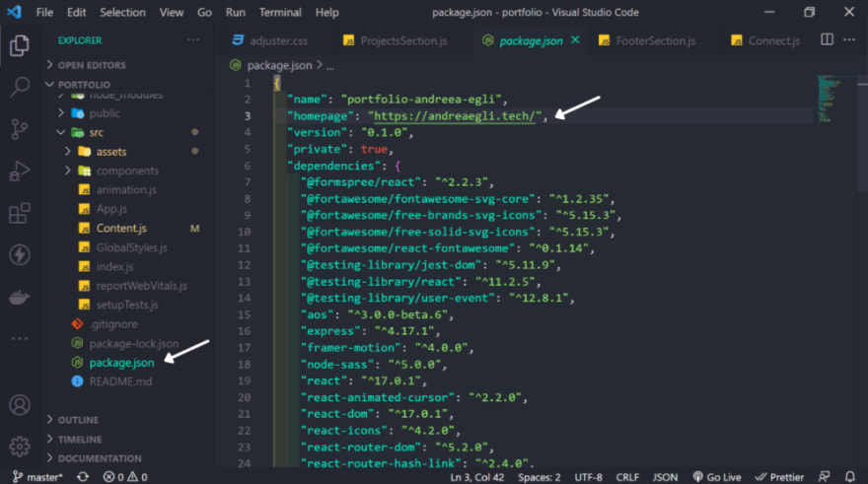Open .gitignore in the explorer
The height and width of the screenshot is (484, 868).
(112, 323)
